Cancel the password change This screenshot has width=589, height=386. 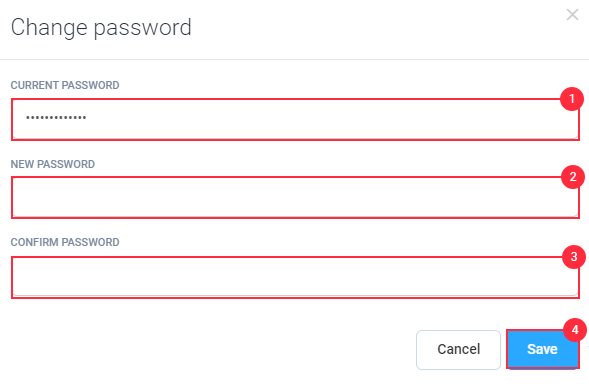[458, 350]
